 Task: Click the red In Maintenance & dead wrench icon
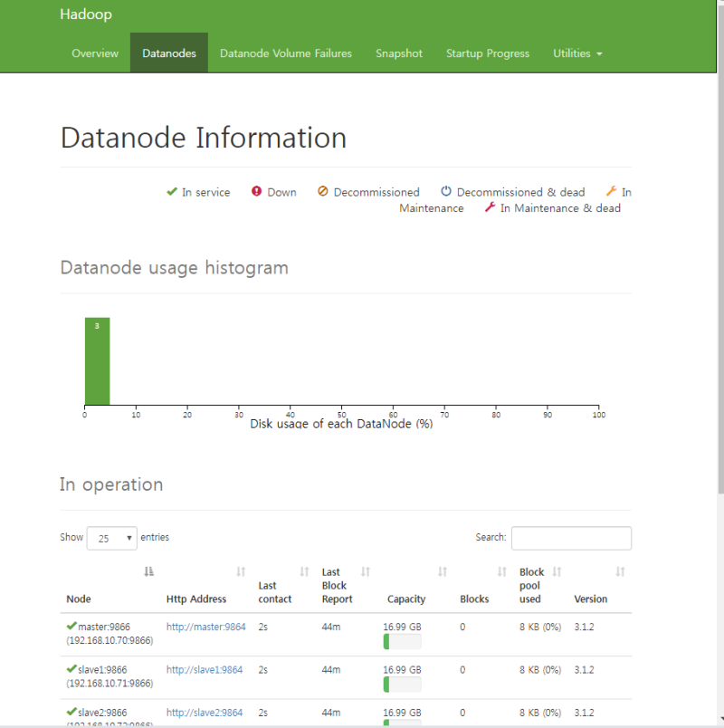coord(490,207)
